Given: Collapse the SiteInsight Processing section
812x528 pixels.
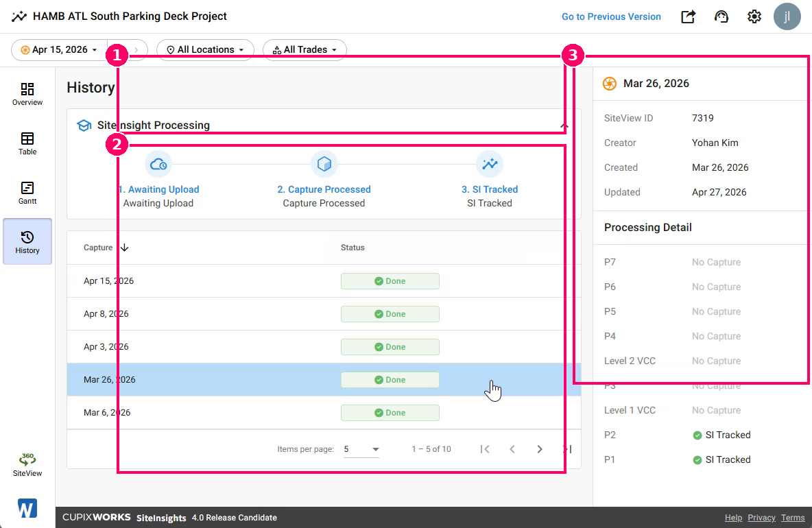Looking at the screenshot, I should click(x=564, y=125).
